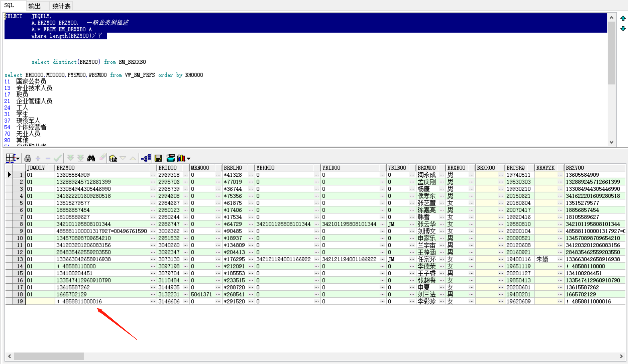Click the green up arrow icon
Image resolution: width=628 pixels, height=364 pixels.
623,18
